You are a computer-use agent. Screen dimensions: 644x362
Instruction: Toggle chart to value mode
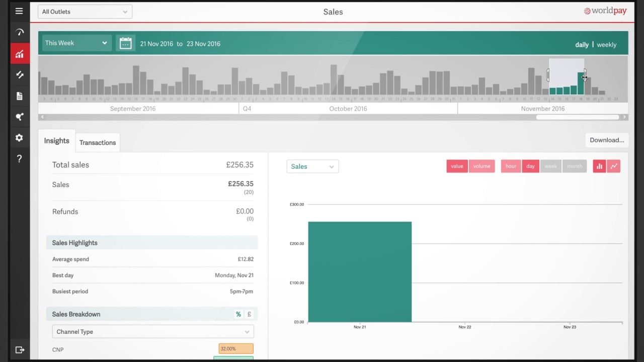click(457, 166)
